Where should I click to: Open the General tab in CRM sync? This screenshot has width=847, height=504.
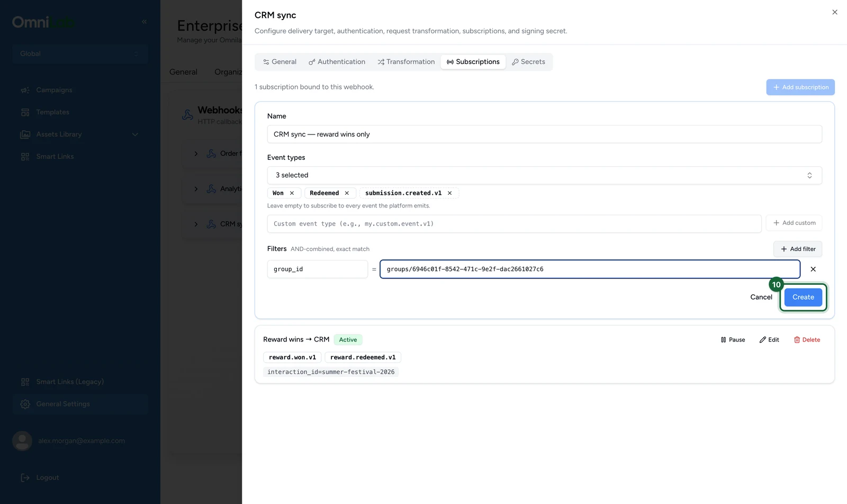coord(280,62)
